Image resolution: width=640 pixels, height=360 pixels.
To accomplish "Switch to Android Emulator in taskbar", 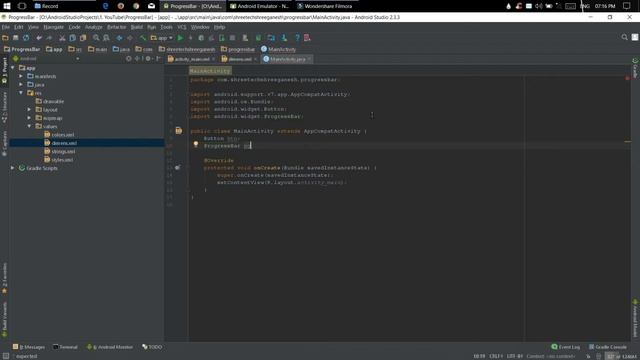I will (x=259, y=6).
